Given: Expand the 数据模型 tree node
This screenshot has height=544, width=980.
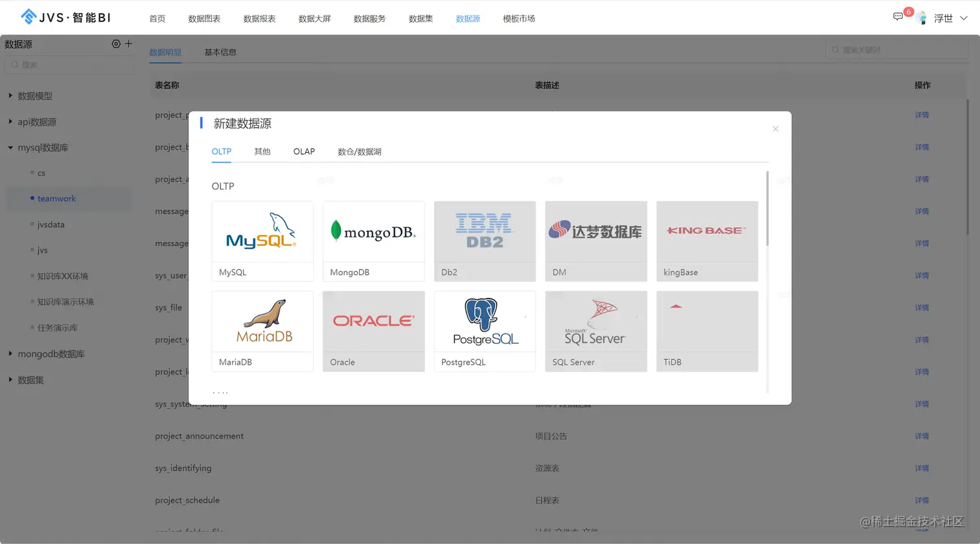Looking at the screenshot, I should 10,96.
